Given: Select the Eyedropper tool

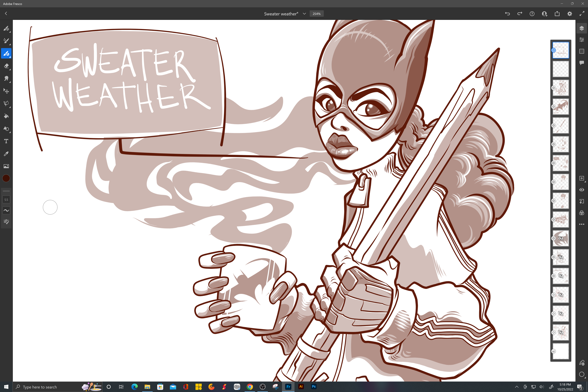Looking at the screenshot, I should (x=6, y=154).
